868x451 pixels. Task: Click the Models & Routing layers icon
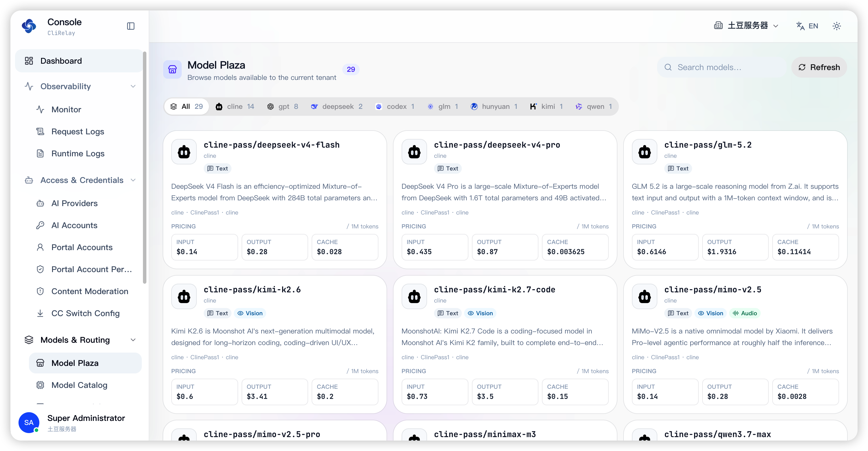29,340
